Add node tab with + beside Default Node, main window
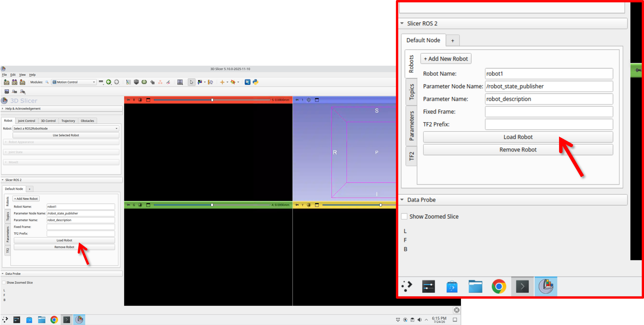Image resolution: width=644 pixels, height=325 pixels. [29, 189]
